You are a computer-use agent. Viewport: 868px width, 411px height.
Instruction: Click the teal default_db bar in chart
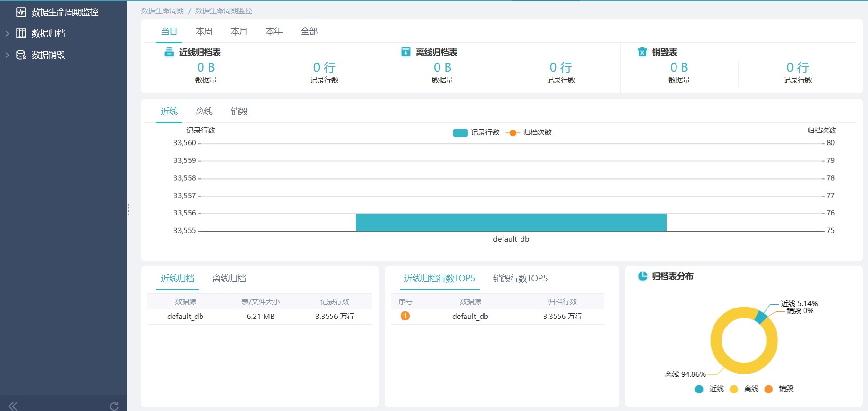click(511, 223)
